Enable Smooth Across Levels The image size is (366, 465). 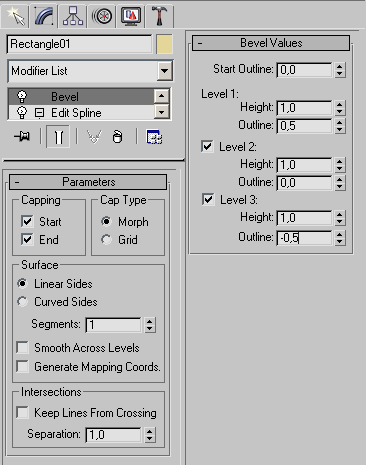[x=23, y=347]
